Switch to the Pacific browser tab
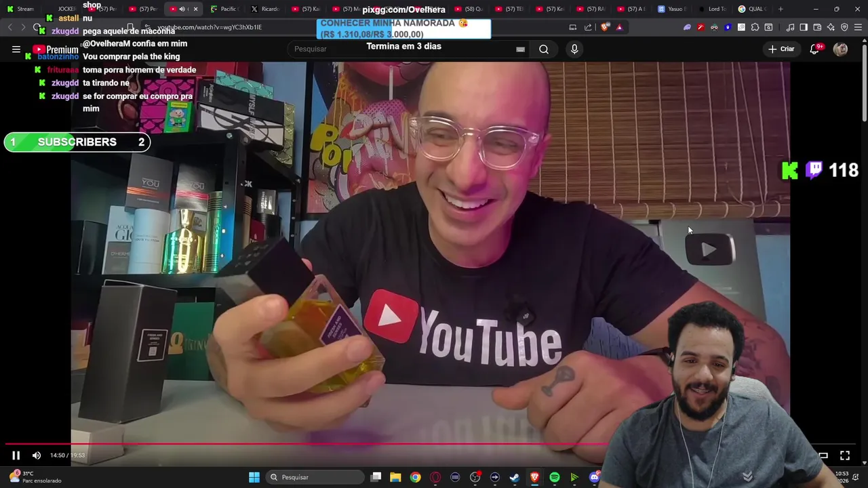The width and height of the screenshot is (868, 488). click(224, 9)
